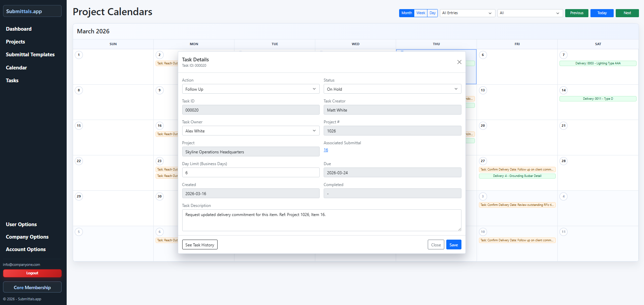Expand the Status dropdown set to On Hold
Screen dimensions: 644x305
click(x=392, y=89)
